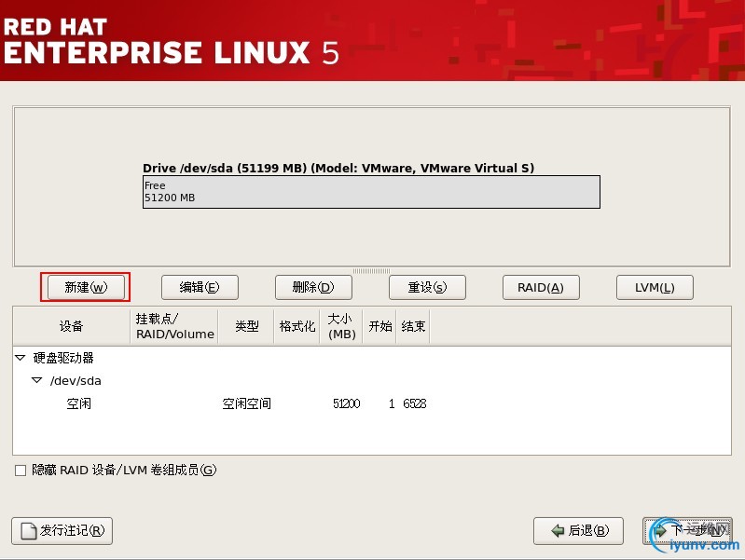Click the 新建(W) new partition button

click(86, 287)
